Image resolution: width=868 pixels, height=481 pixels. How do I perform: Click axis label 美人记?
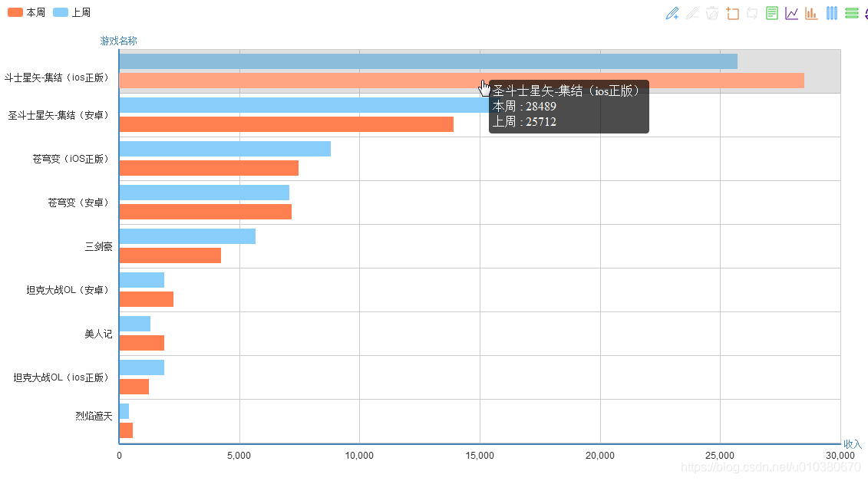click(98, 334)
